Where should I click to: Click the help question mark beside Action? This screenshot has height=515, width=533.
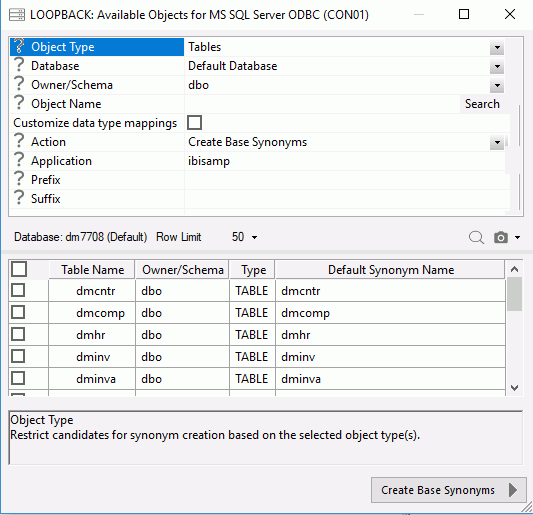(19, 141)
